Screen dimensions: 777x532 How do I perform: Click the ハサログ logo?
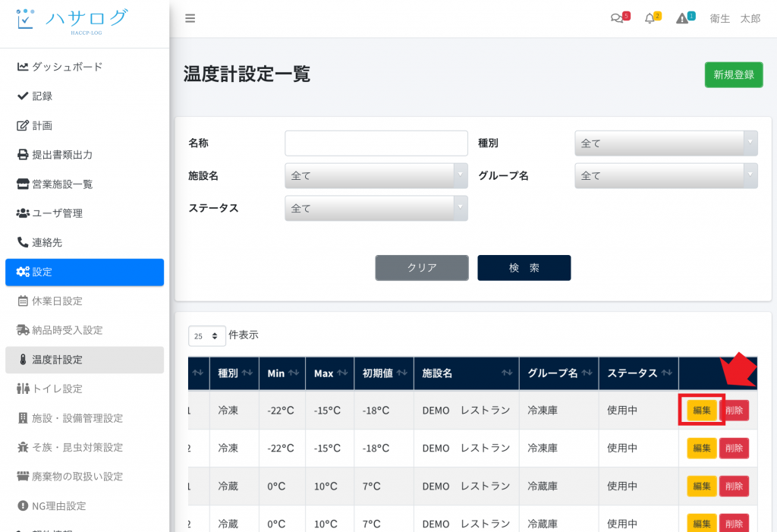coord(72,20)
